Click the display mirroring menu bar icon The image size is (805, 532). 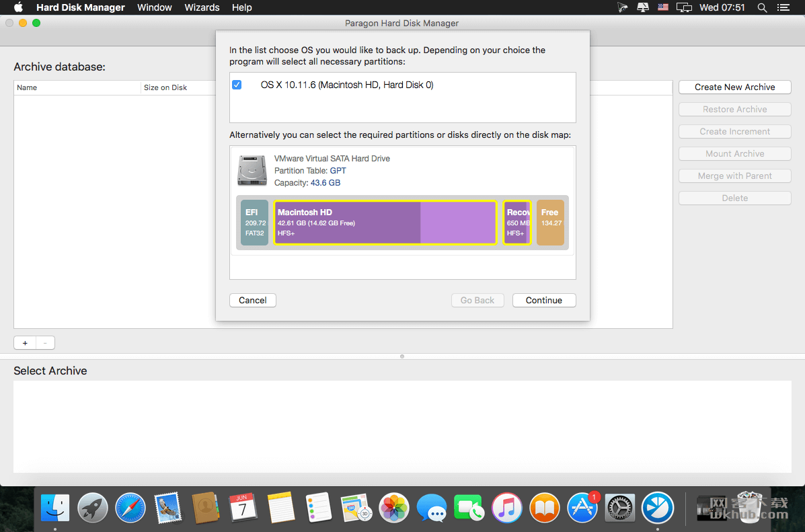click(x=684, y=7)
